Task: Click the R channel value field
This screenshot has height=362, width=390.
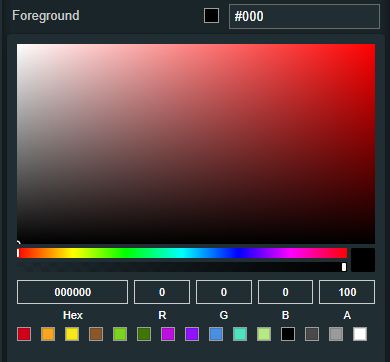Action: click(162, 292)
